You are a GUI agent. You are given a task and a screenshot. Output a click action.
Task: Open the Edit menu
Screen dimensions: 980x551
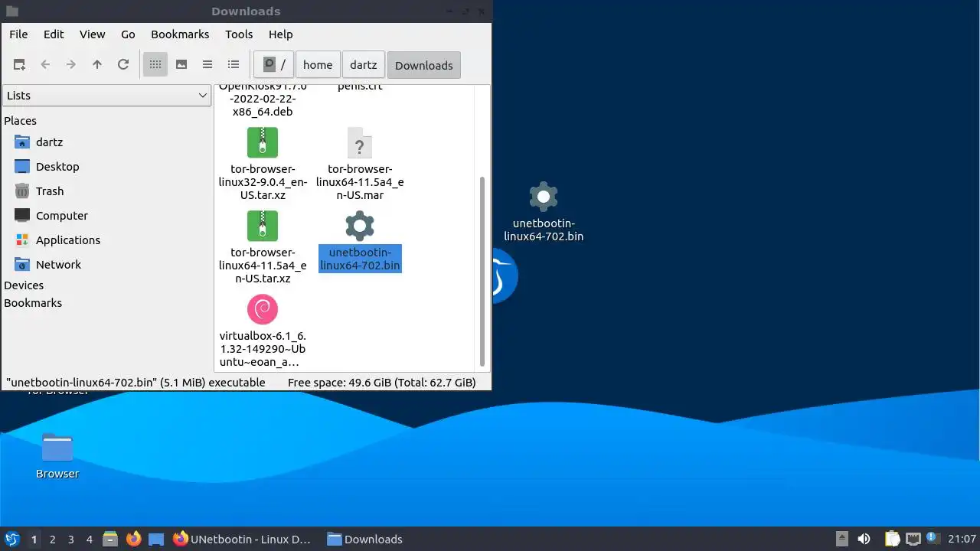coord(54,34)
